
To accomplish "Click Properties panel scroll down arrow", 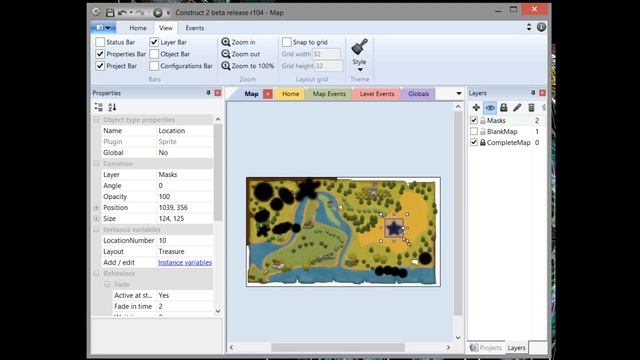I will [x=218, y=311].
